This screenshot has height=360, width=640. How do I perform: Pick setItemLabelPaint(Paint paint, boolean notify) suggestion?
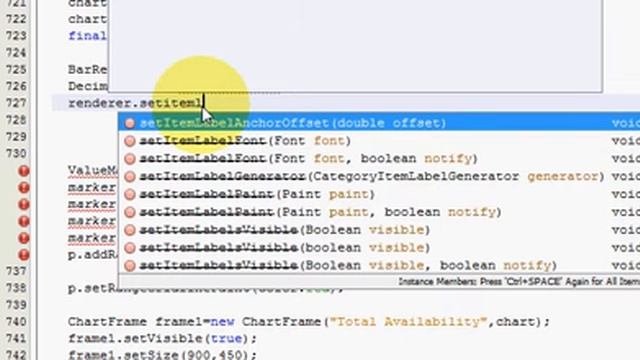click(380, 212)
